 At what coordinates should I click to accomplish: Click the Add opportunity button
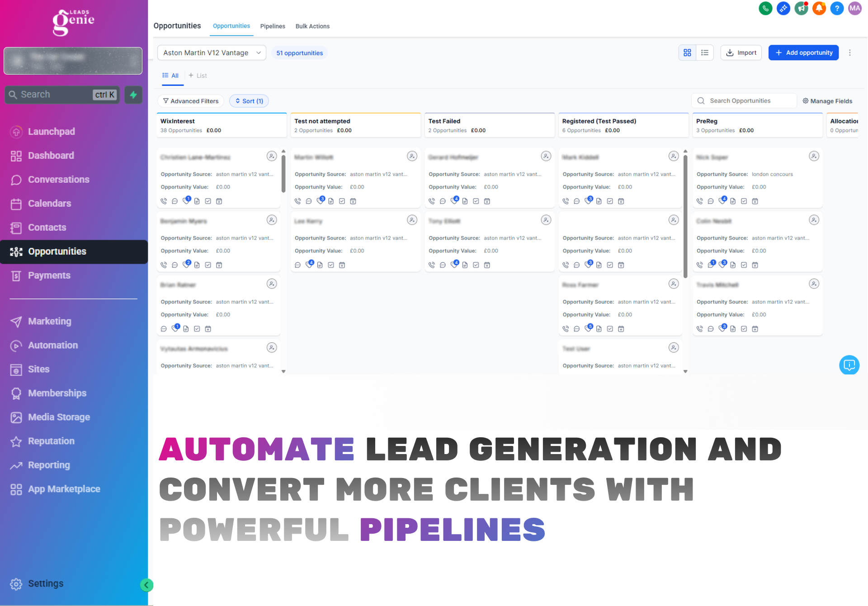coord(803,52)
